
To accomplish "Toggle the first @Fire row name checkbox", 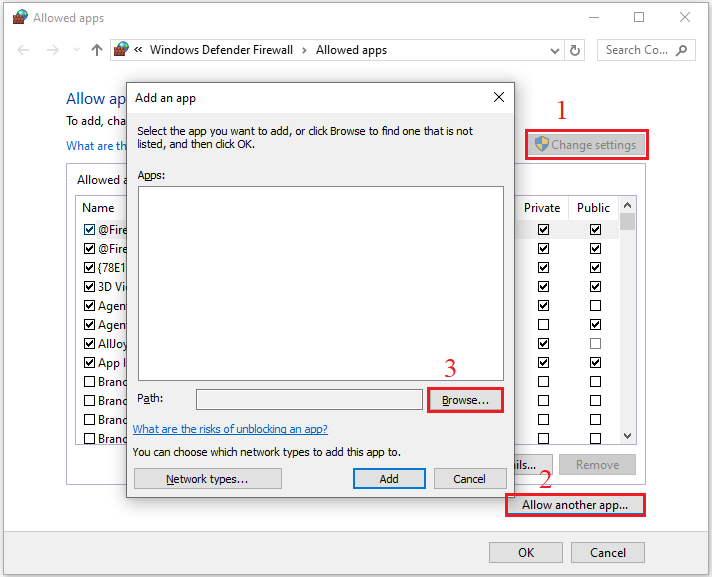I will point(89,230).
